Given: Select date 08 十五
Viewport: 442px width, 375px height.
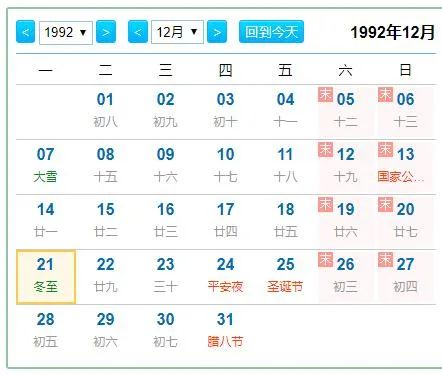Looking at the screenshot, I should [x=105, y=167].
